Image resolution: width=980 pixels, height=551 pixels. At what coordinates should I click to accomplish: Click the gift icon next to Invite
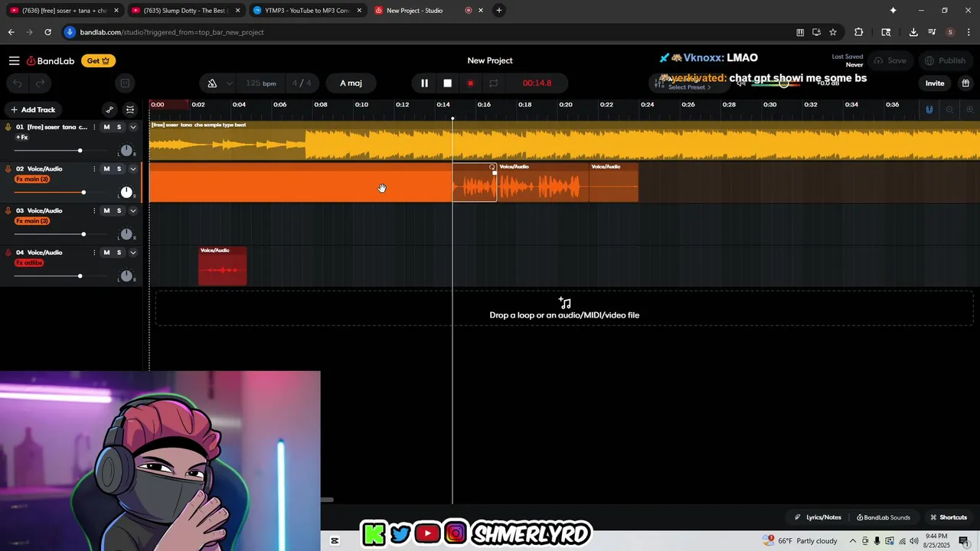(965, 83)
